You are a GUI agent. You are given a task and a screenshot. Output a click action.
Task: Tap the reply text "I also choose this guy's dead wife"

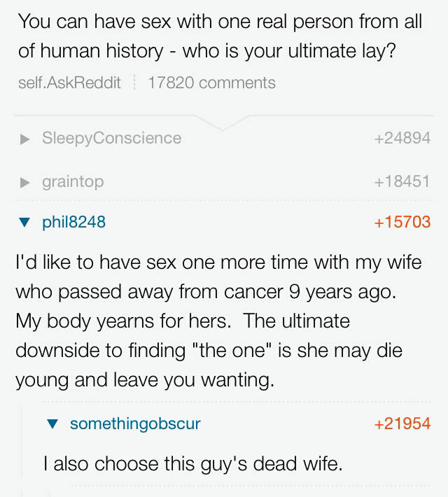192,463
